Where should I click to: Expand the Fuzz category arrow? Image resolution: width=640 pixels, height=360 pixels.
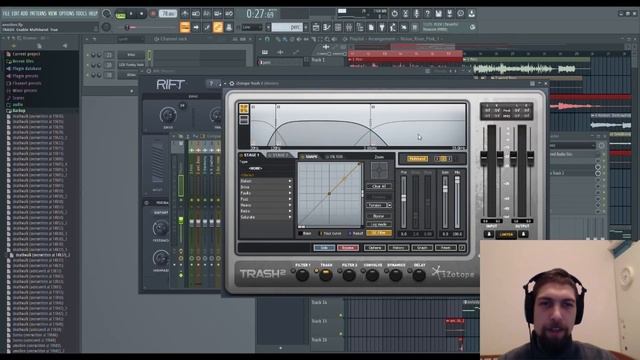tap(290, 199)
